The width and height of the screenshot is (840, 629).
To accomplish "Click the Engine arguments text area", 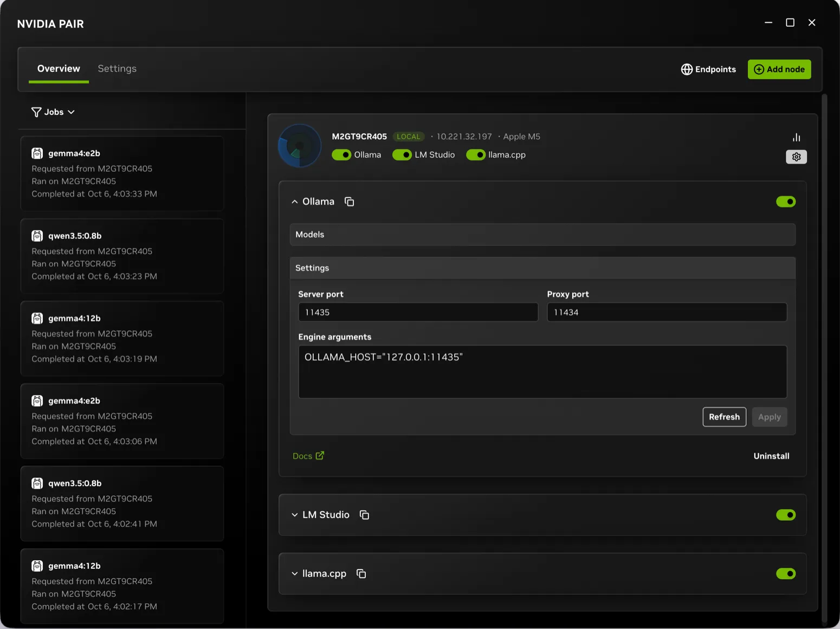I will [x=542, y=372].
